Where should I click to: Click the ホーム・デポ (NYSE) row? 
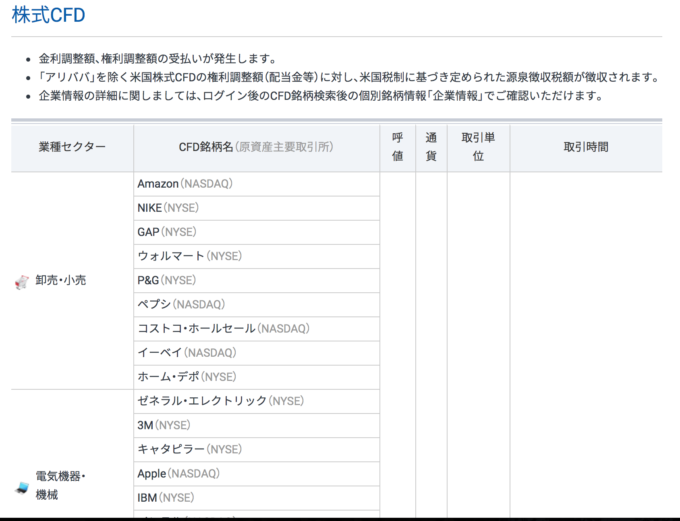(x=256, y=377)
